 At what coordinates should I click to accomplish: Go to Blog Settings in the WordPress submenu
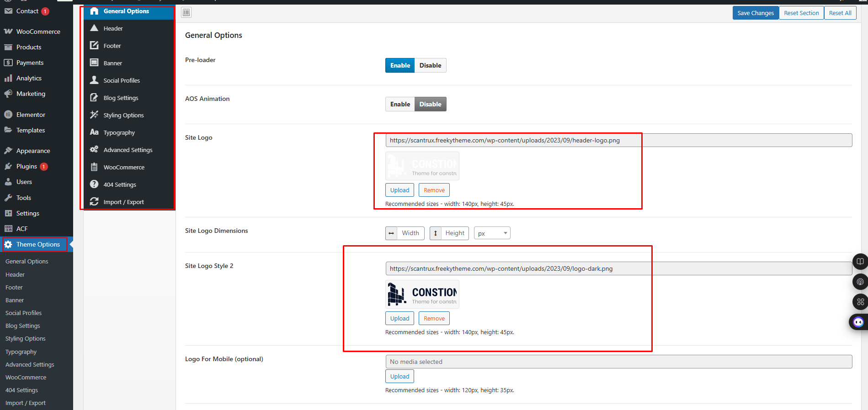point(23,326)
